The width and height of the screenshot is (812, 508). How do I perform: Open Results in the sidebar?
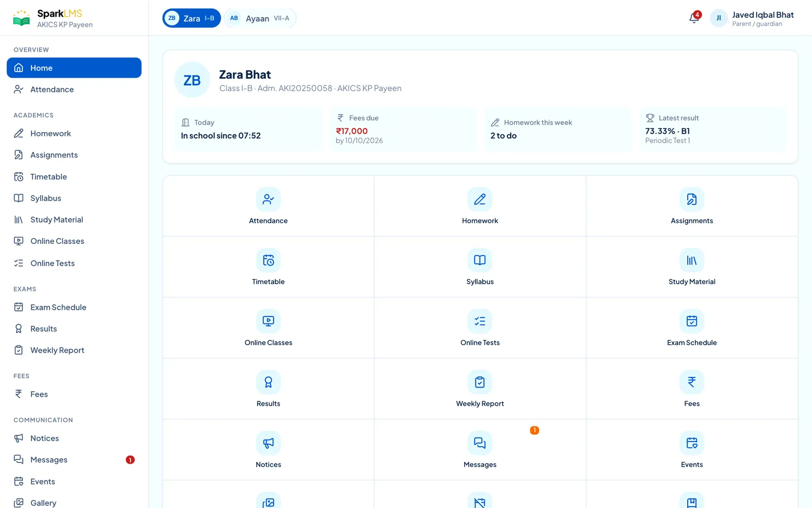(74, 329)
